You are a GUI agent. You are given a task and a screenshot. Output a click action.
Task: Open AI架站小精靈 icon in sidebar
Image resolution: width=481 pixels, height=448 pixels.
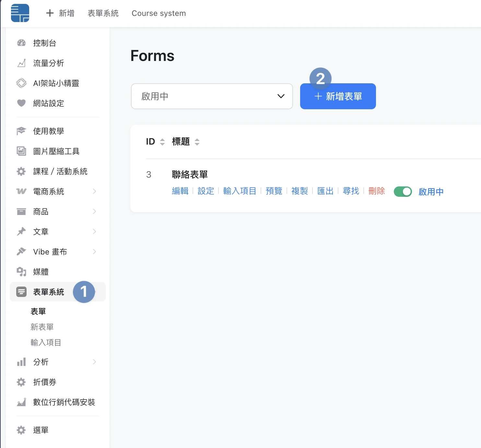21,83
